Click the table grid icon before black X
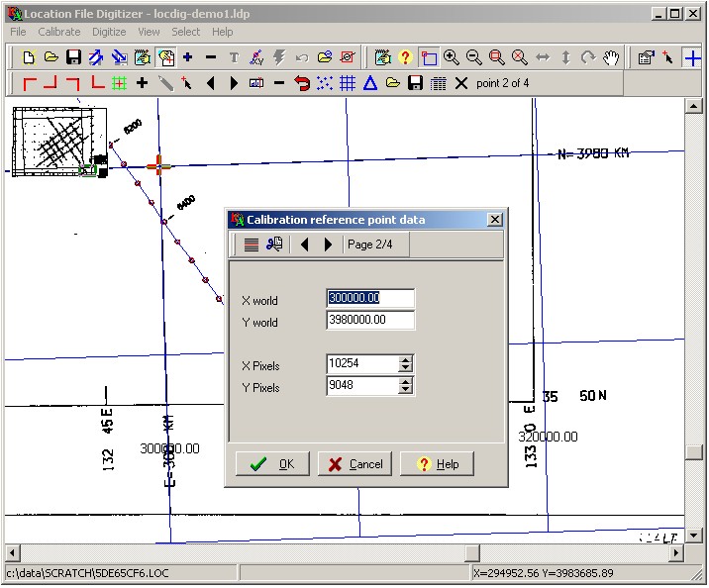 438,83
